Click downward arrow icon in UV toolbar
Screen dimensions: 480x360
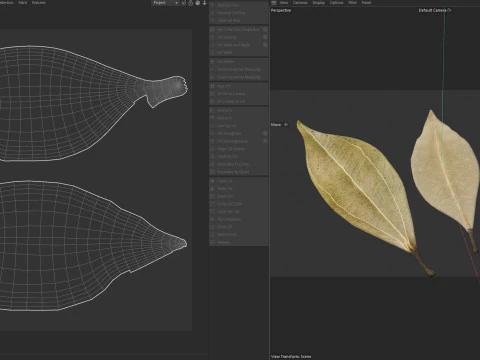point(204,3)
